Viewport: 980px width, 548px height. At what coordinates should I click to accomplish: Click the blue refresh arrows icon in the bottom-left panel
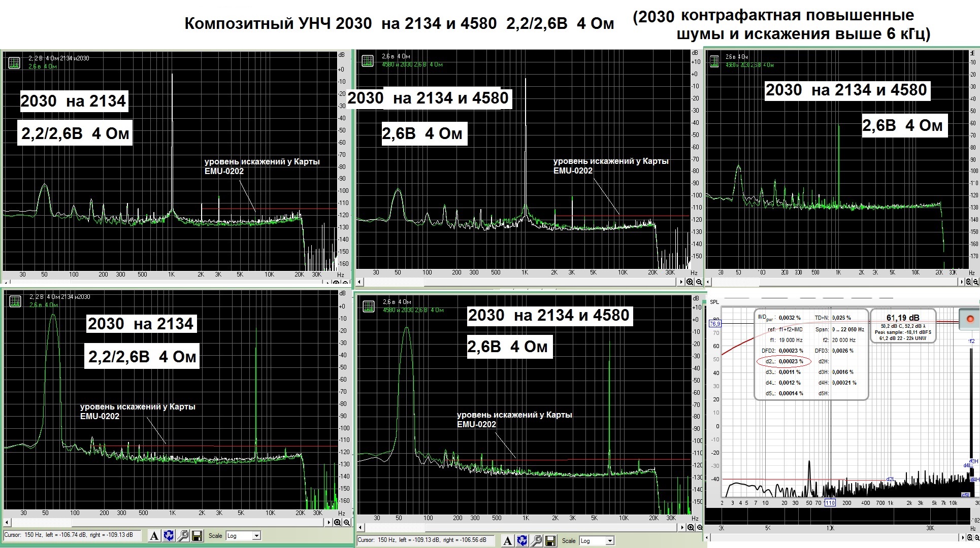point(169,536)
